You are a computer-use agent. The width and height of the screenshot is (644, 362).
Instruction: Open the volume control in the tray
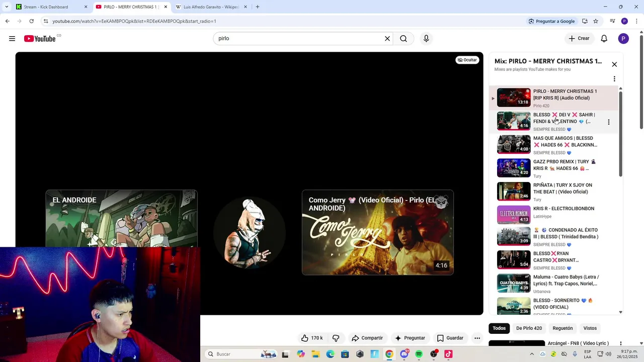click(608, 354)
